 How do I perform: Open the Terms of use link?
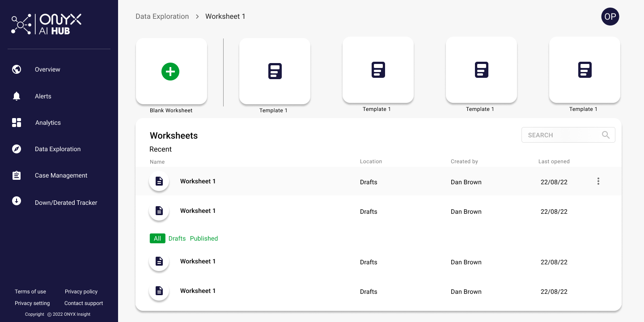click(30, 292)
